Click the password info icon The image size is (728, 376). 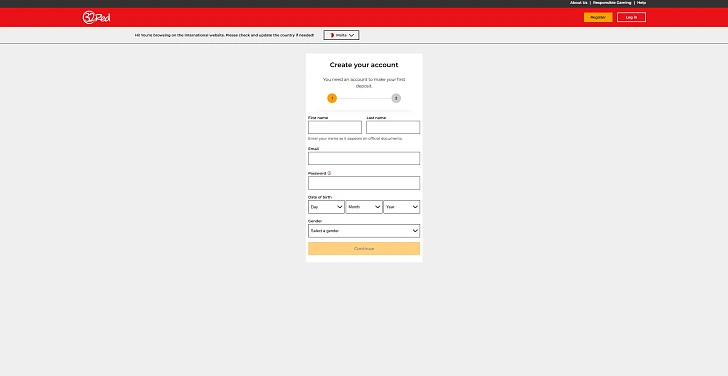(329, 173)
